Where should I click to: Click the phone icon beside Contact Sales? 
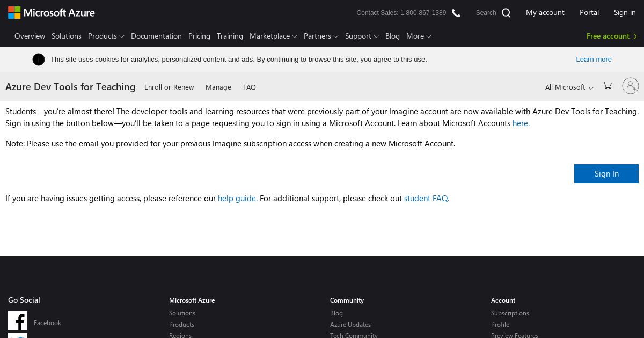456,13
